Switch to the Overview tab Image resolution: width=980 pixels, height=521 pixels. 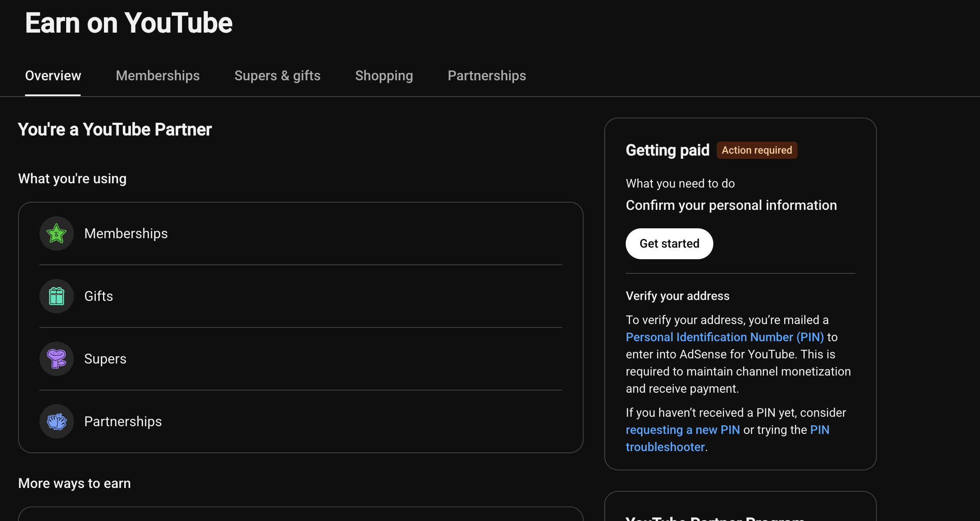click(x=53, y=76)
